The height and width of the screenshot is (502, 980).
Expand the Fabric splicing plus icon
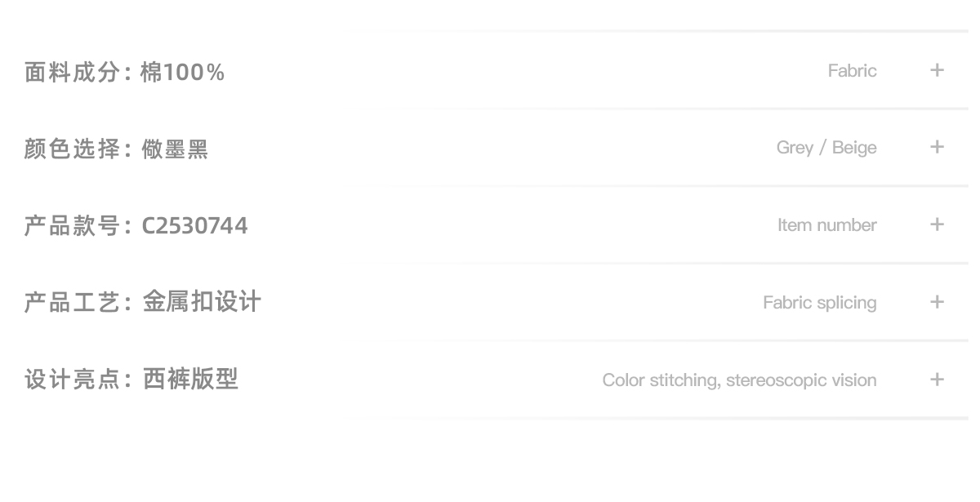click(x=937, y=302)
